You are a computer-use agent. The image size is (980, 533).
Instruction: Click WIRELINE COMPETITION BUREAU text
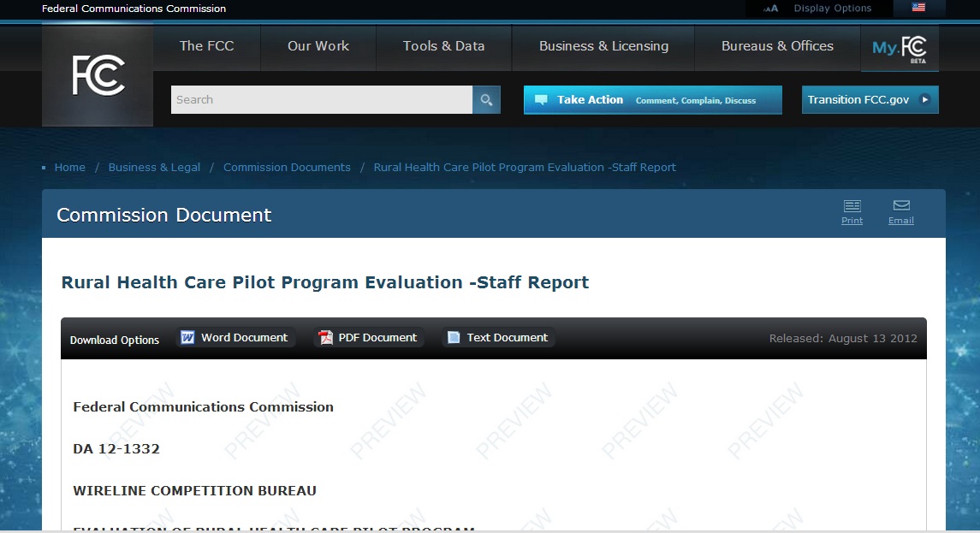tap(194, 490)
